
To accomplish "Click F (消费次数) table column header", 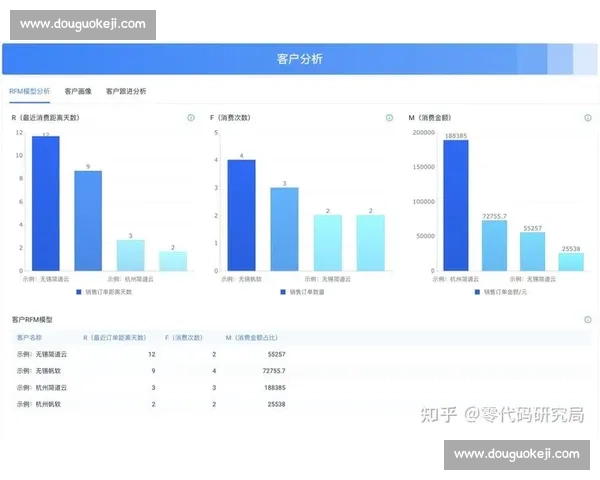I will [184, 338].
